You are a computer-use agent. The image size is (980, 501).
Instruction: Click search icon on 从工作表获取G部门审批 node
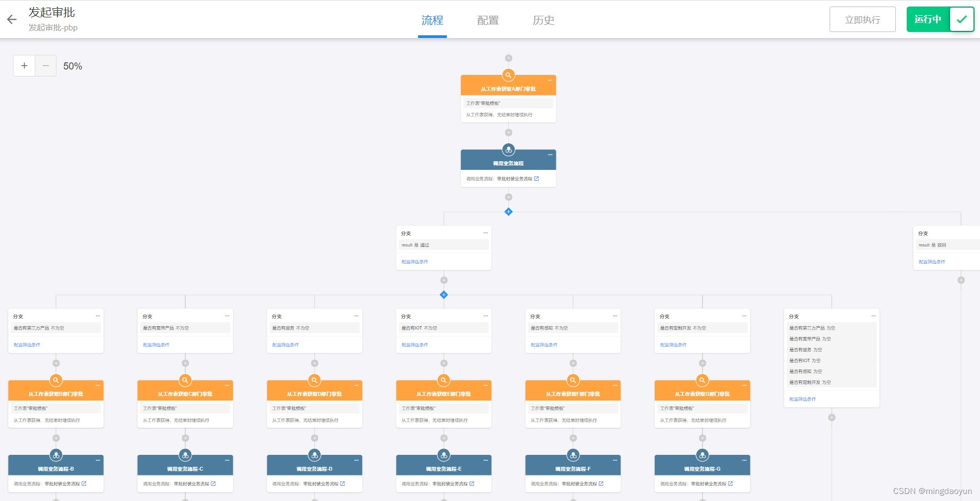702,380
